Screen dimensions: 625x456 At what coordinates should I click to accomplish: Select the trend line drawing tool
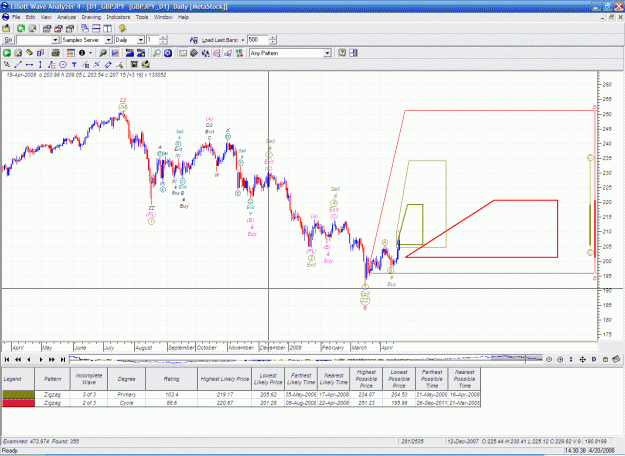pos(18,65)
